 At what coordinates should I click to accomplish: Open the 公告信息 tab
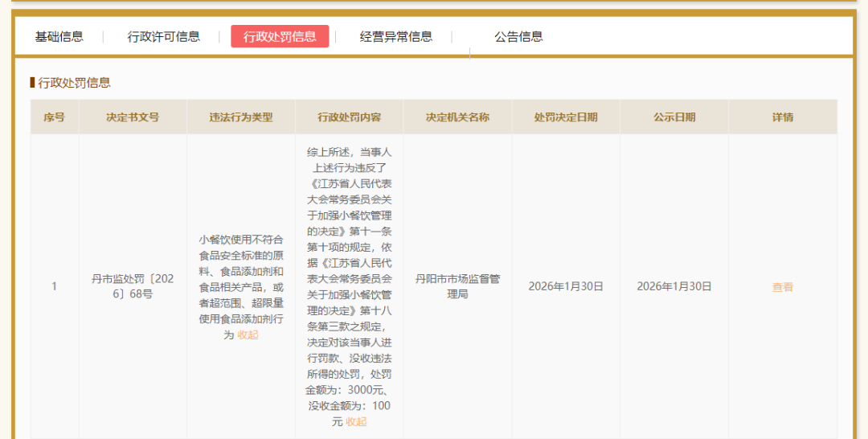(518, 36)
